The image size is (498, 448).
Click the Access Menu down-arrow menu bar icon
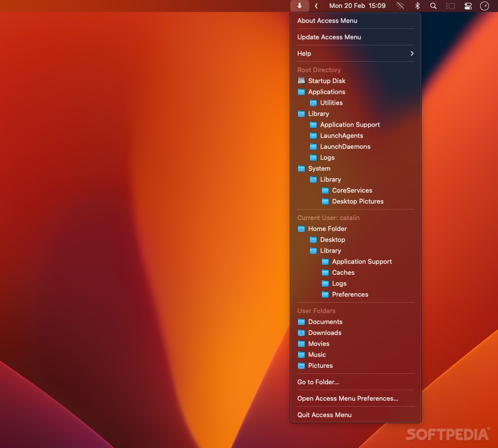(x=299, y=5)
